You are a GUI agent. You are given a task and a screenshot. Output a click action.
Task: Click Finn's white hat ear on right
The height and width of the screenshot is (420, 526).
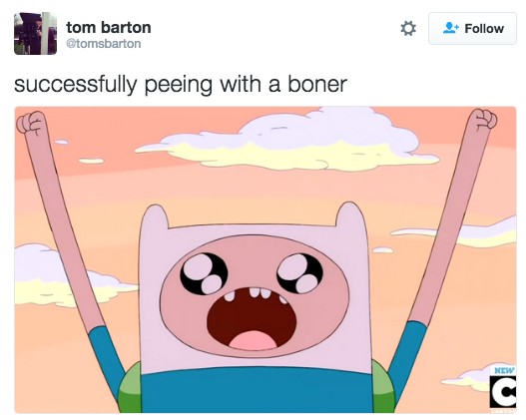350,215
